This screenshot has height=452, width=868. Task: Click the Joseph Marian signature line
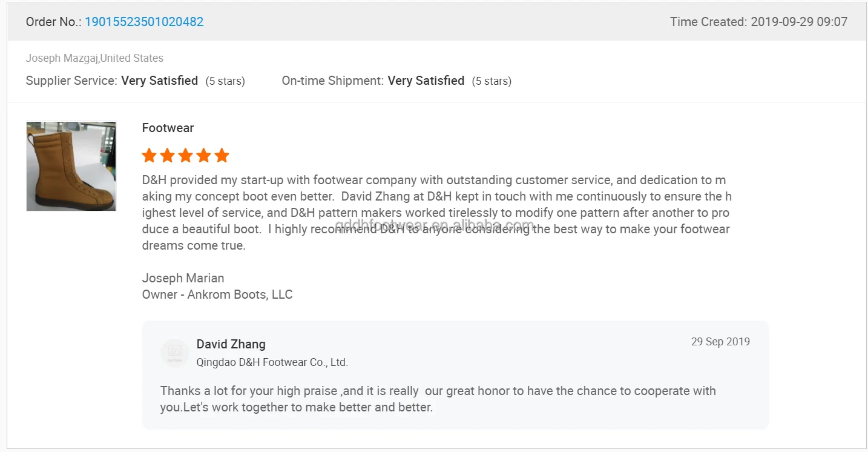click(183, 278)
